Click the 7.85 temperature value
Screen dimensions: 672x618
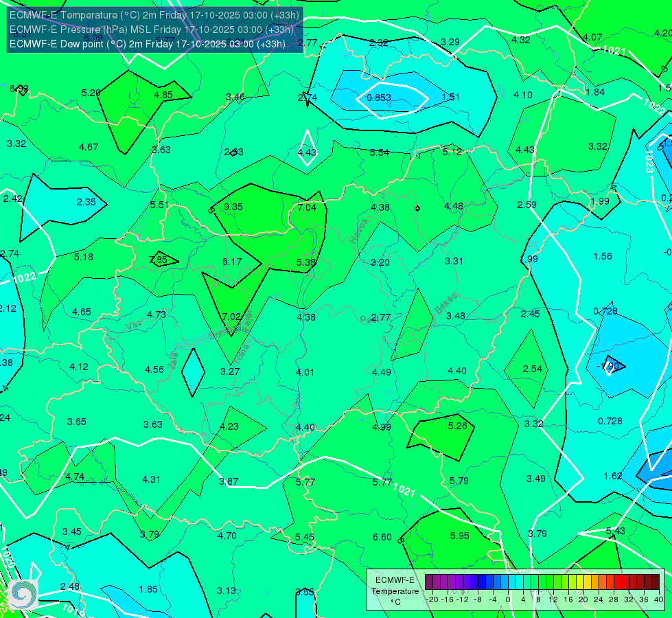159,260
